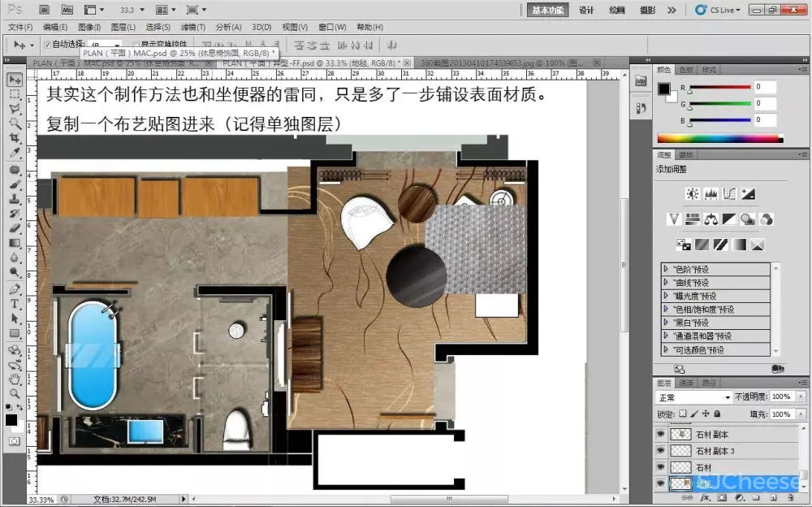Pick the Eyedropper tool
Screen dimensions: 812x507
(x=15, y=153)
